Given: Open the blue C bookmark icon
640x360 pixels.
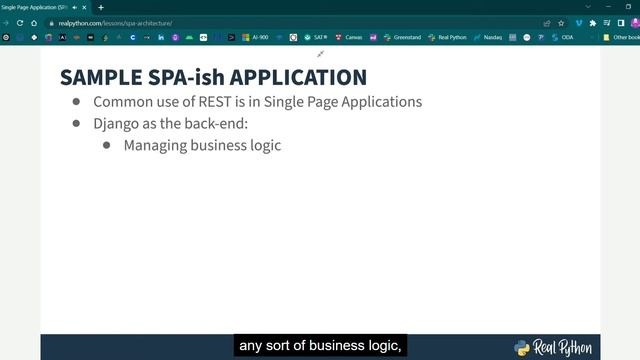Looking at the screenshot, I should (x=133, y=37).
